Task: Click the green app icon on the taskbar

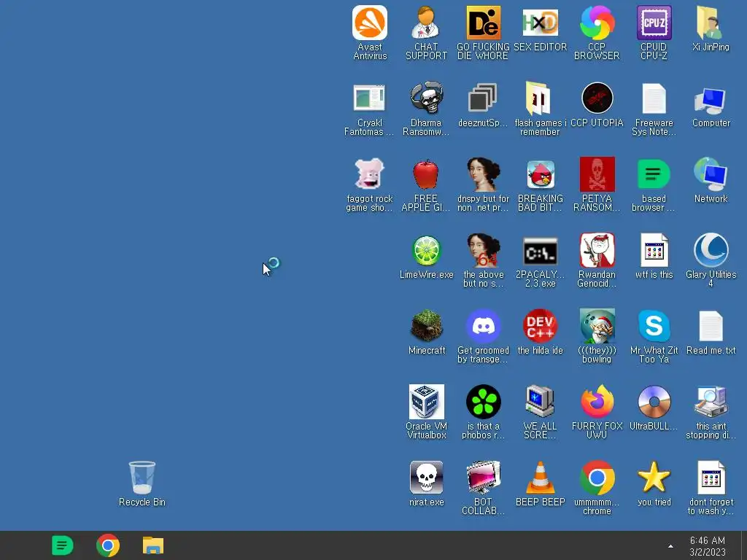Action: pyautogui.click(x=63, y=545)
